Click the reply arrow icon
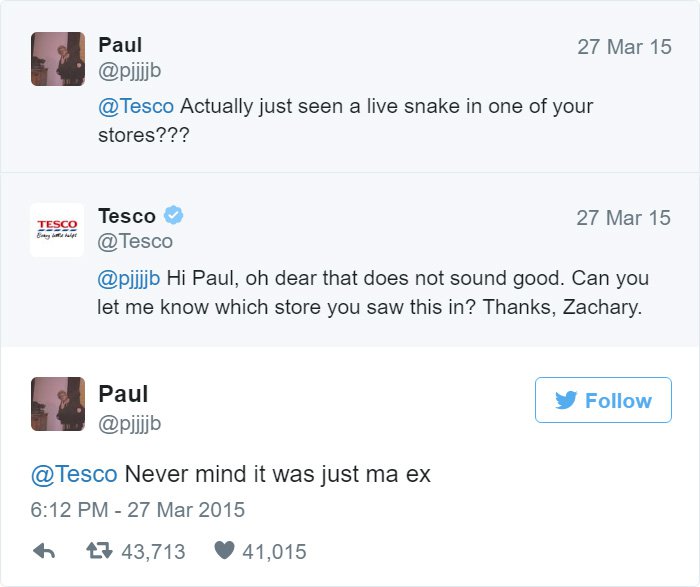 (x=44, y=551)
